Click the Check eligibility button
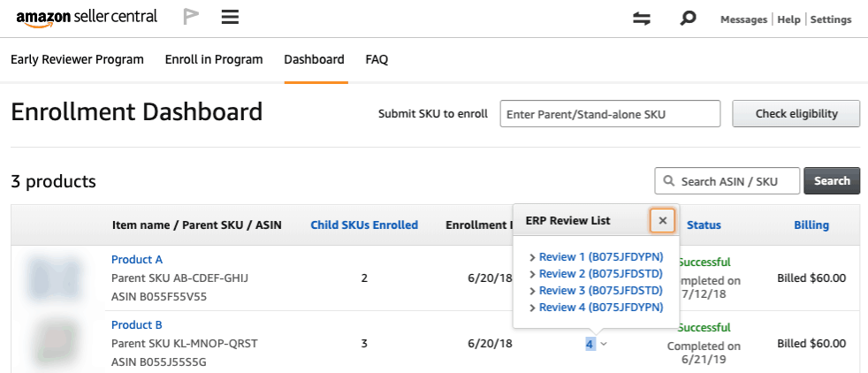 pyautogui.click(x=796, y=114)
